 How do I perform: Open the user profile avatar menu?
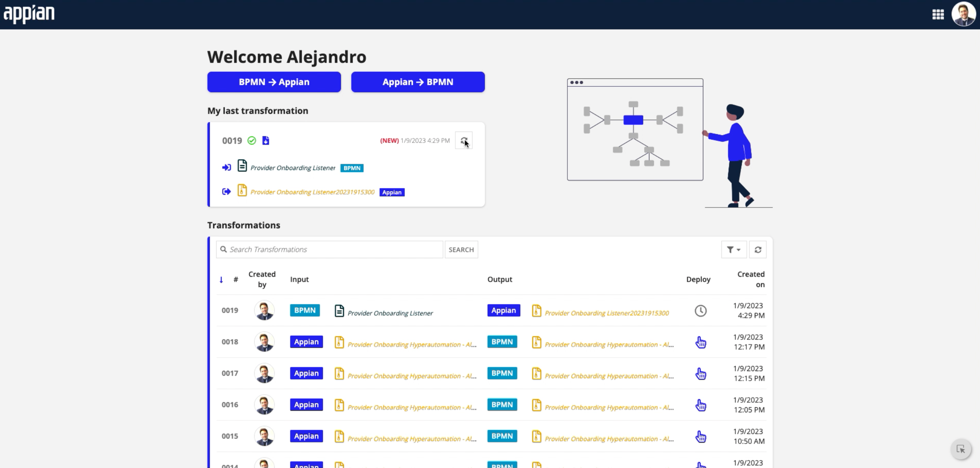[x=963, y=14]
